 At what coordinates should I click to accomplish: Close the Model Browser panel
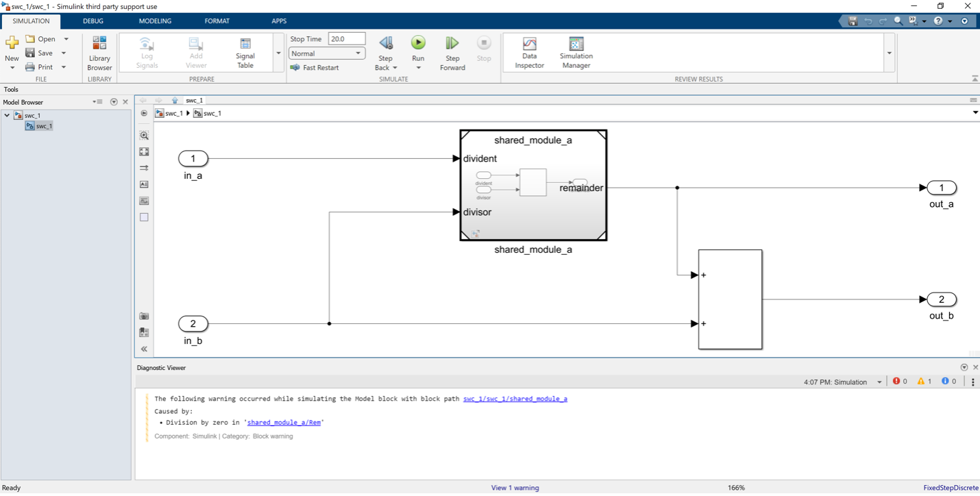(x=125, y=102)
